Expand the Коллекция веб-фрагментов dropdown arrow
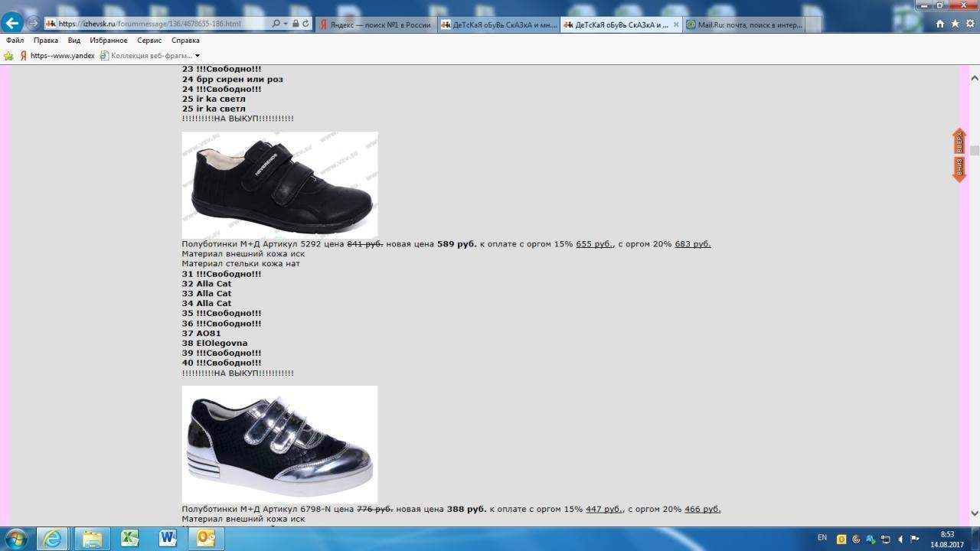This screenshot has width=980, height=551. [x=198, y=56]
